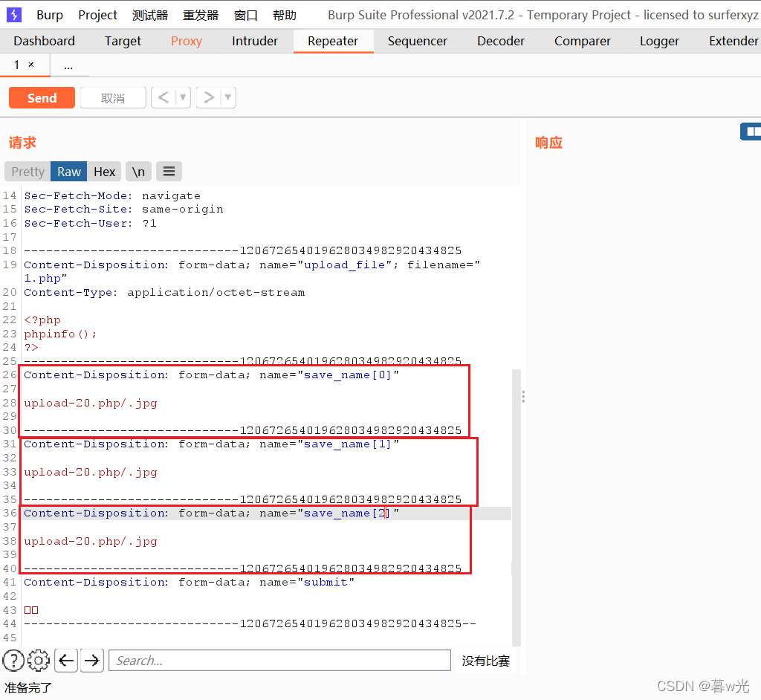Click upload-20.php/.jpg on line 38
Screen dimensions: 761x700
[x=91, y=541]
